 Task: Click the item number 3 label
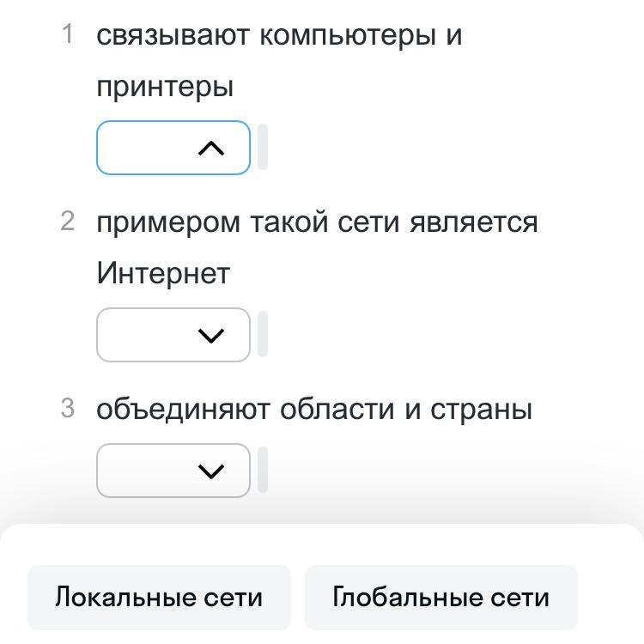coord(68,409)
